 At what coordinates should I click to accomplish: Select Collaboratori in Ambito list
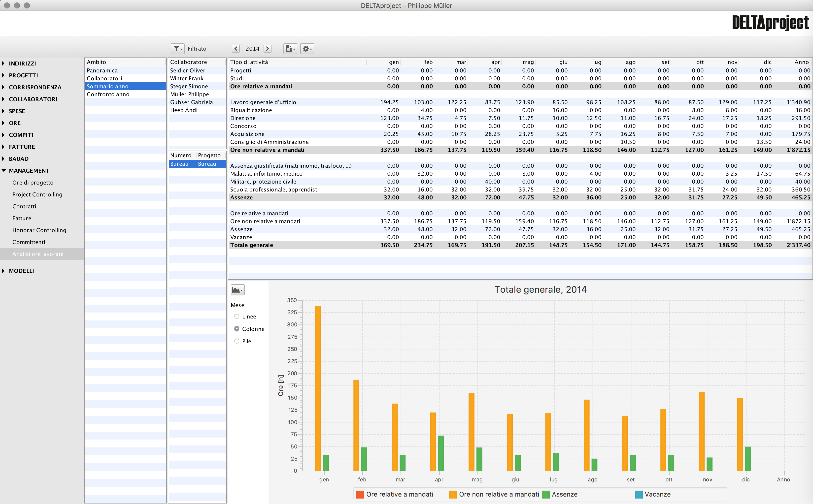click(125, 78)
